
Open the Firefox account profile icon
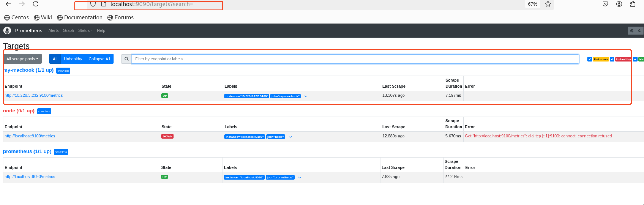619,4
